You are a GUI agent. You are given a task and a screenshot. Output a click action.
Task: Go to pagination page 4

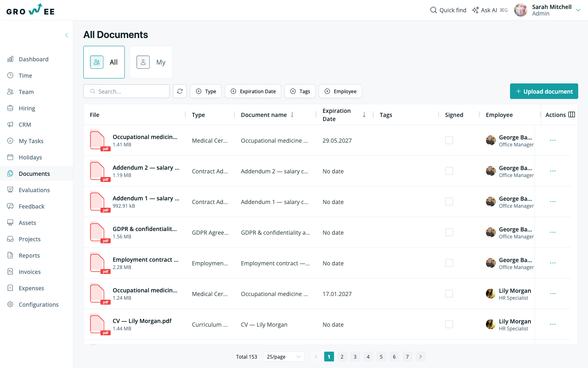click(368, 357)
